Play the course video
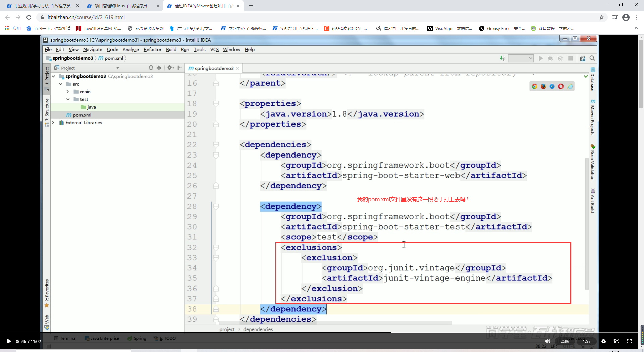The height and width of the screenshot is (352, 644). pos(9,341)
